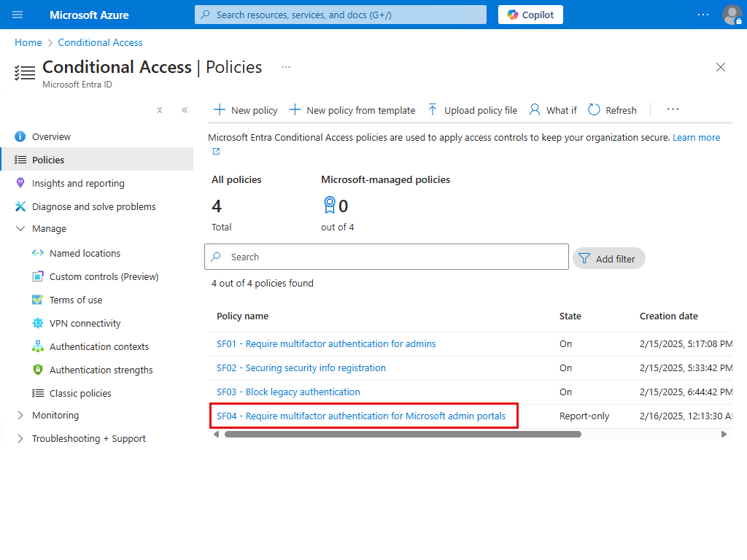
Task: Click the '4 out of 4 policies found' text
Action: pyautogui.click(x=263, y=284)
